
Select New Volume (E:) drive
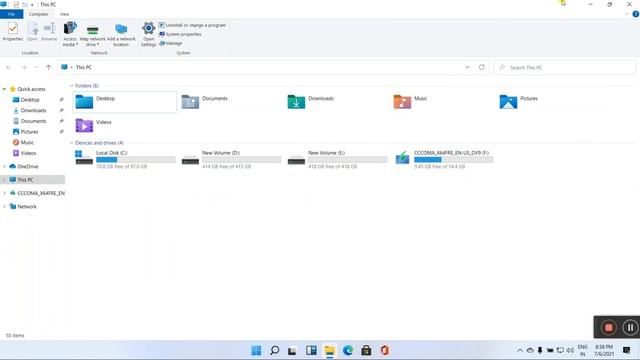[337, 159]
